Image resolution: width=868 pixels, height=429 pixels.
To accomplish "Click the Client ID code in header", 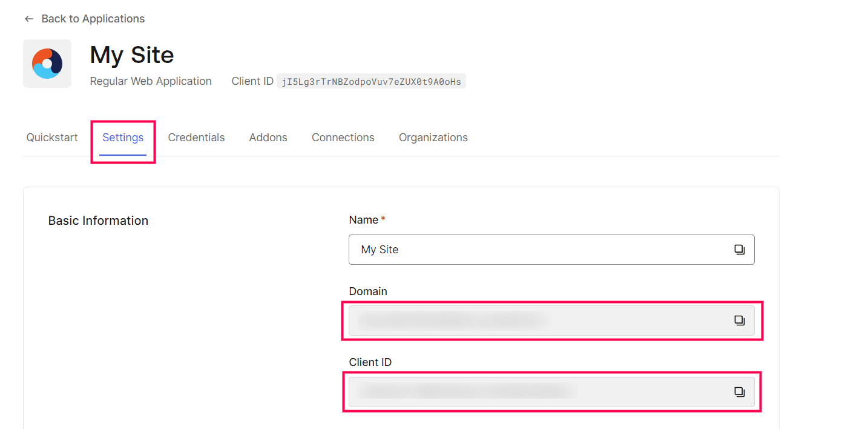I will 371,82.
